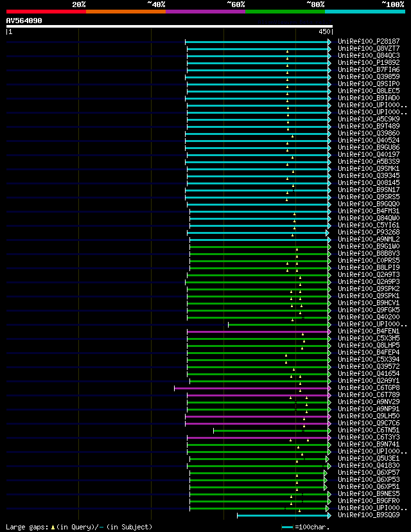Click the gap marker on the UniRef100_B4FM31 bar
The height and width of the screenshot is (532, 411).
(x=294, y=214)
